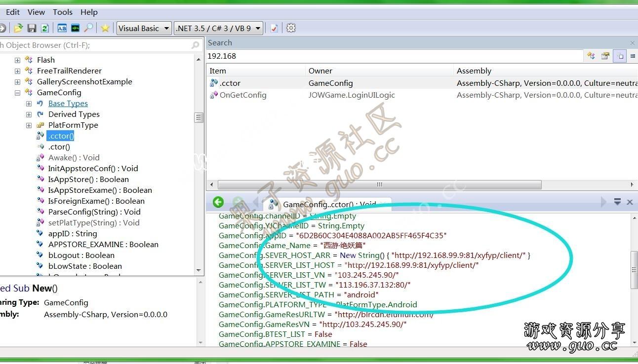Image resolution: width=638 pixels, height=364 pixels.
Task: Click the search-by-type icon in Search panel
Action: (591, 56)
